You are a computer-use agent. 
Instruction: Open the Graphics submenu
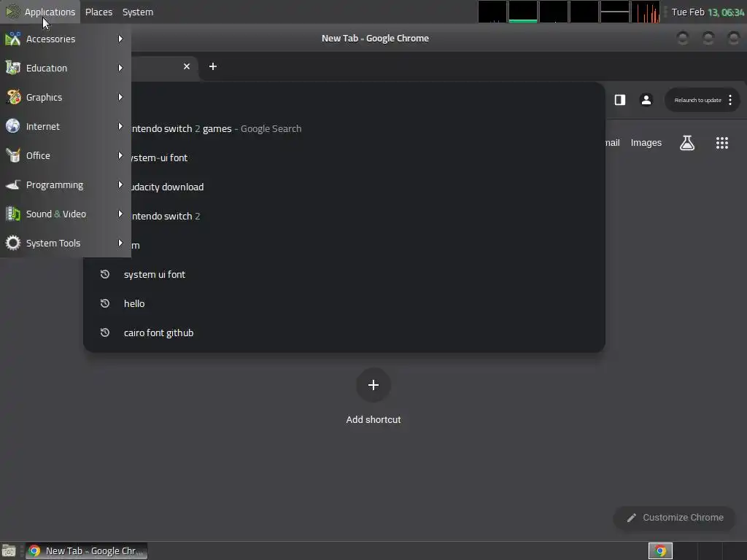pos(65,97)
